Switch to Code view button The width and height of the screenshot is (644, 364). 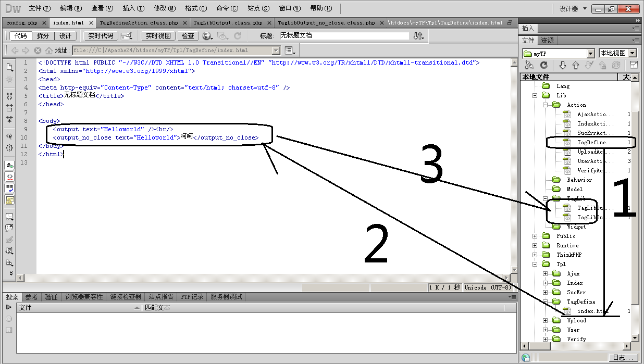(x=20, y=36)
